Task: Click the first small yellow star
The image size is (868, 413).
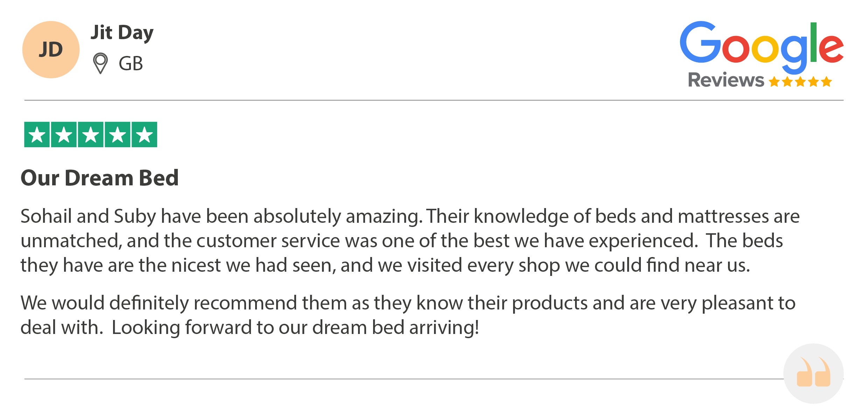Action: click(774, 82)
